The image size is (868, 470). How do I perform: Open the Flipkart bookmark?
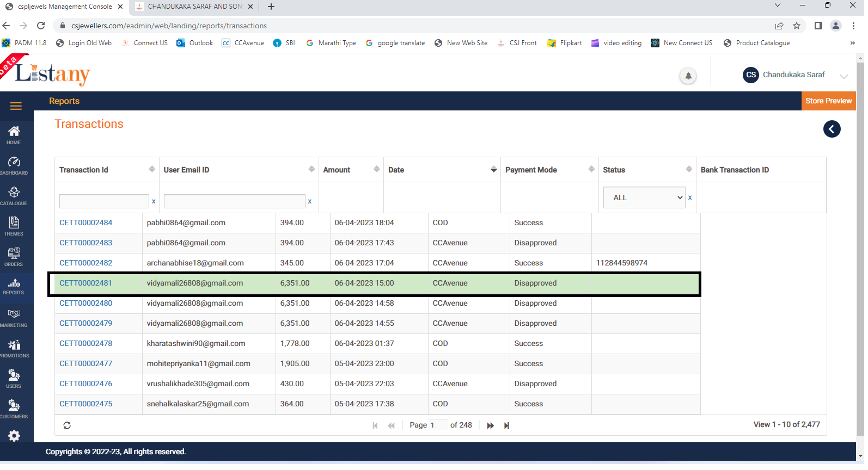pyautogui.click(x=565, y=43)
